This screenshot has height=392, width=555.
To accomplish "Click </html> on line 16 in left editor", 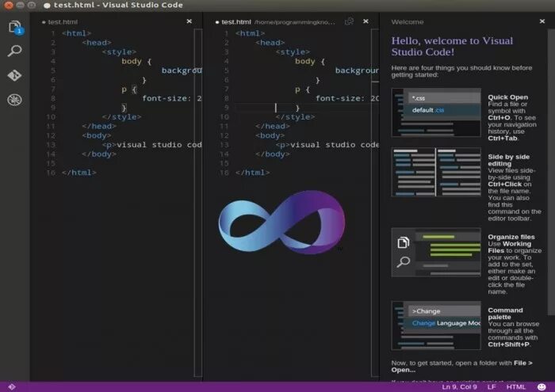I will pos(79,173).
